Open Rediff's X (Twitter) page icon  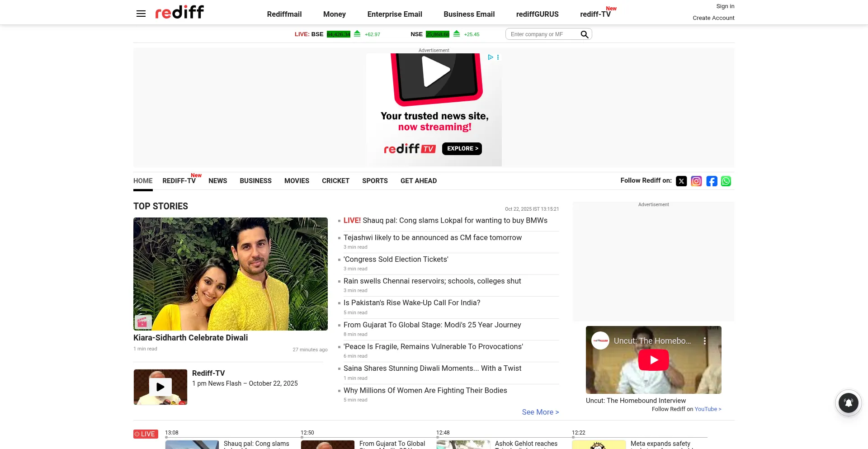681,181
